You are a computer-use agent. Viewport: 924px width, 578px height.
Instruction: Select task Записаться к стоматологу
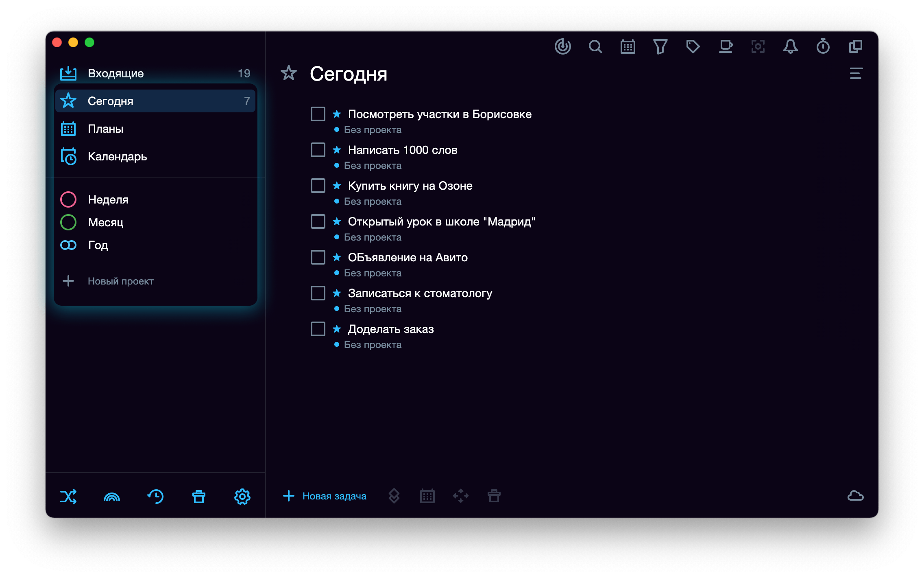coord(420,293)
